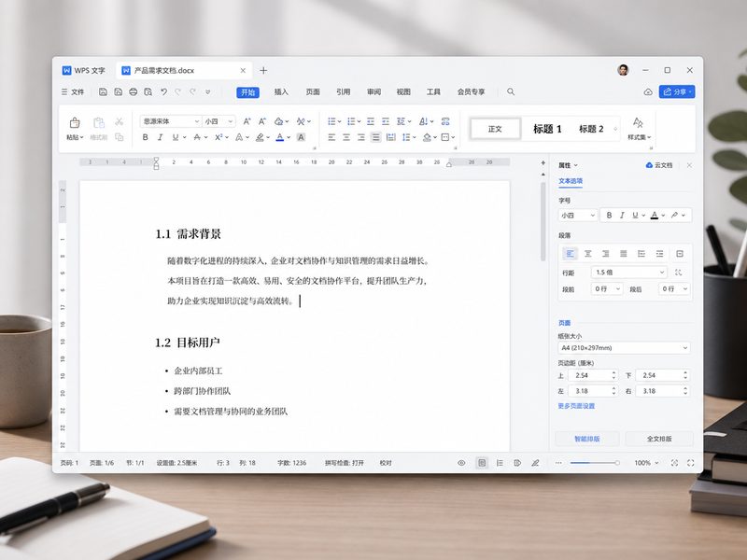Open the paper size A4 dropdown

point(624,348)
